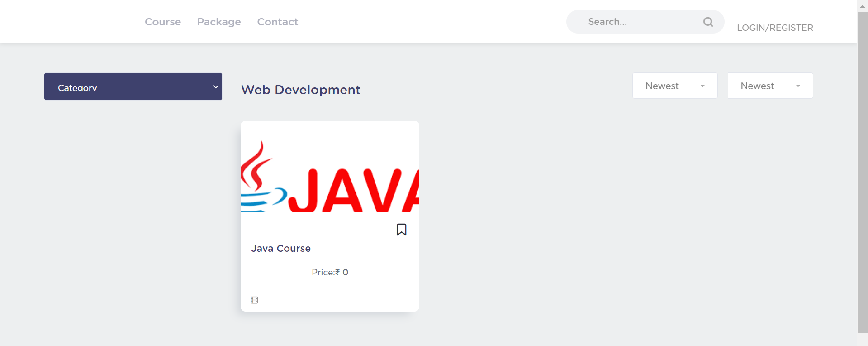
Task: Open the Course menu item
Action: (163, 22)
